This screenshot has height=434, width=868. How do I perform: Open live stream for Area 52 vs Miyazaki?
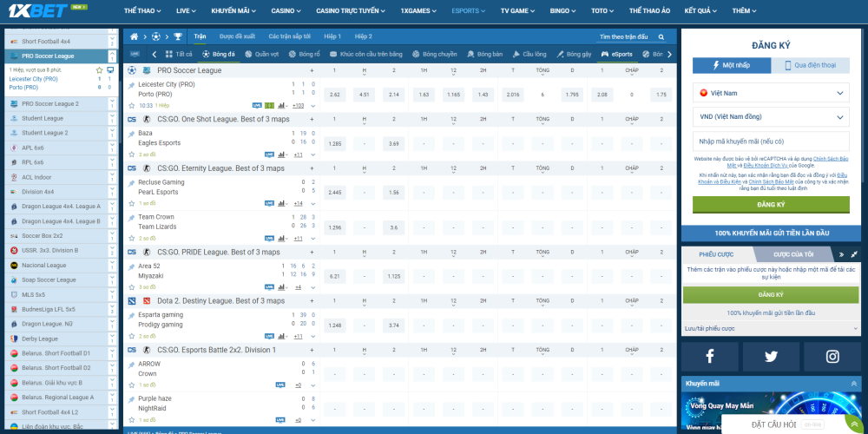(269, 287)
